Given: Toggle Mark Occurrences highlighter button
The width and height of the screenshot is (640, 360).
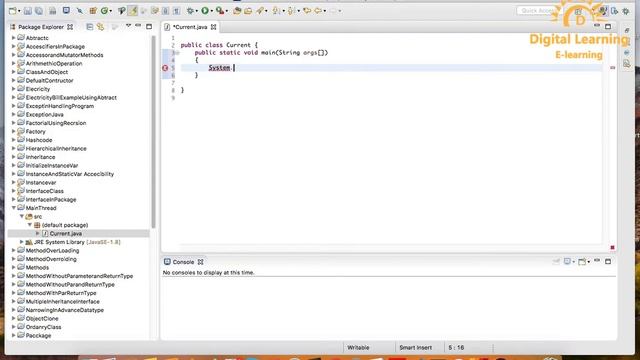Looking at the screenshot, I should tap(133, 11).
